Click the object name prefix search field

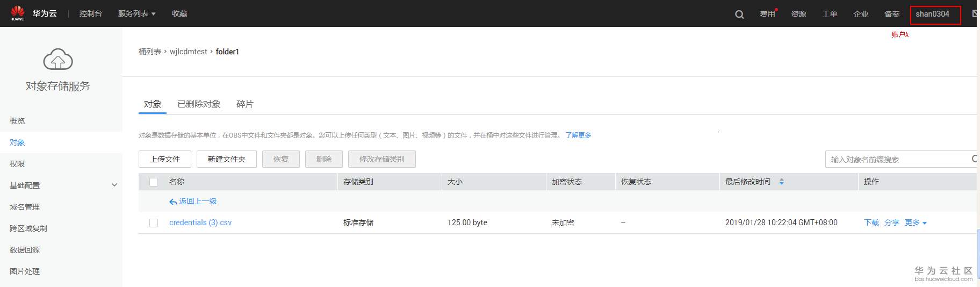click(897, 160)
